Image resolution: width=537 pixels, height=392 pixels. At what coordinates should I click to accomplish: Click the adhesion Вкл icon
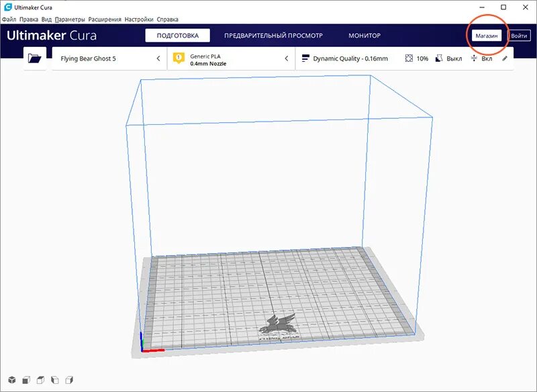pos(474,58)
